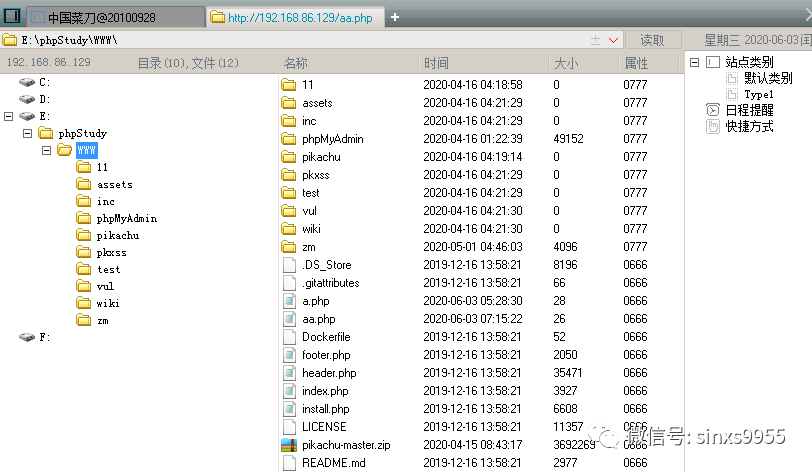Open a new tab with plus button
The image size is (812, 472).
(395, 17)
